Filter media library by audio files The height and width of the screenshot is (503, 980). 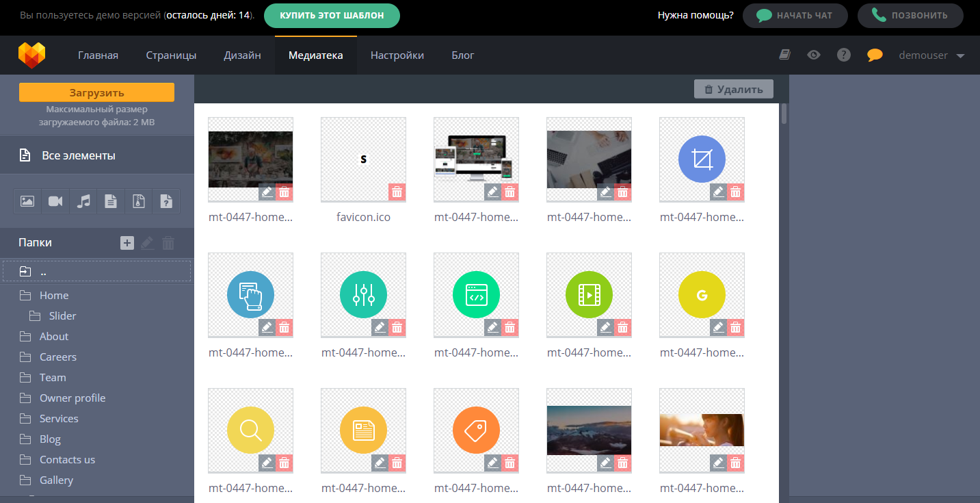click(x=83, y=201)
